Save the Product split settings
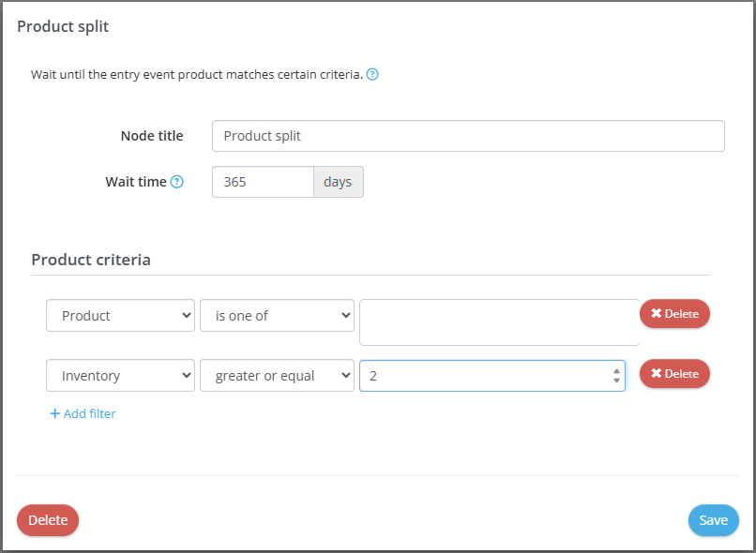 pos(714,520)
